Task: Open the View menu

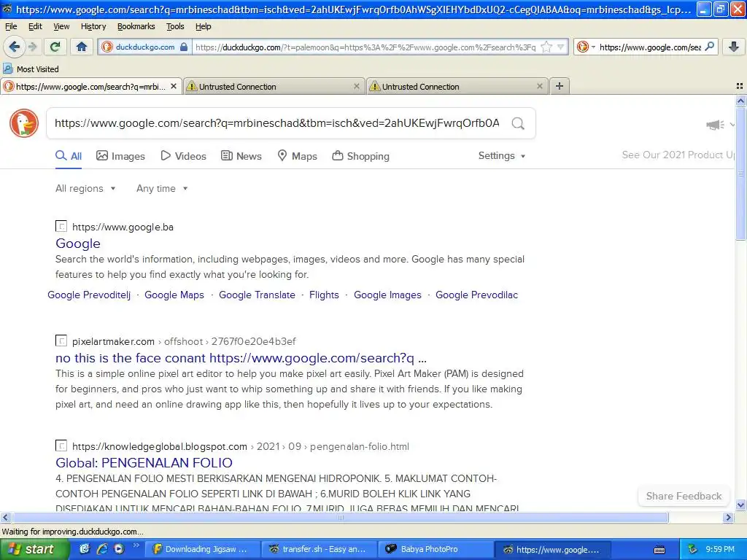Action: [x=61, y=26]
